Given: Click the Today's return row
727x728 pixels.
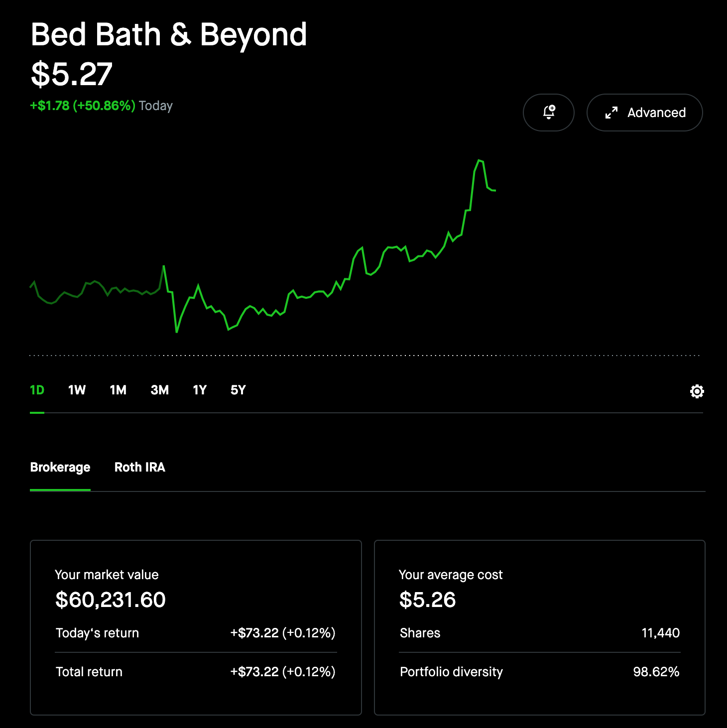Looking at the screenshot, I should tap(195, 633).
